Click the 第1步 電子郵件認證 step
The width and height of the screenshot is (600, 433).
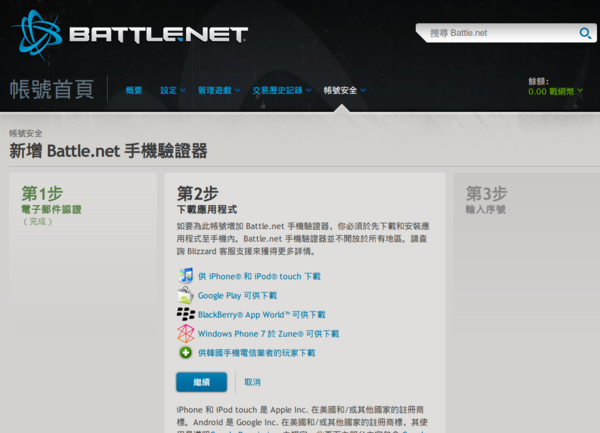[51, 205]
